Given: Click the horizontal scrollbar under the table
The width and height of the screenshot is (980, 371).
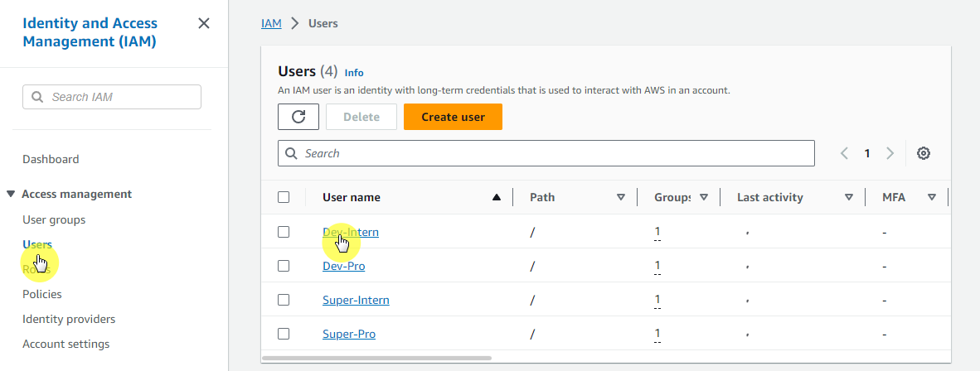Looking at the screenshot, I should (377, 358).
